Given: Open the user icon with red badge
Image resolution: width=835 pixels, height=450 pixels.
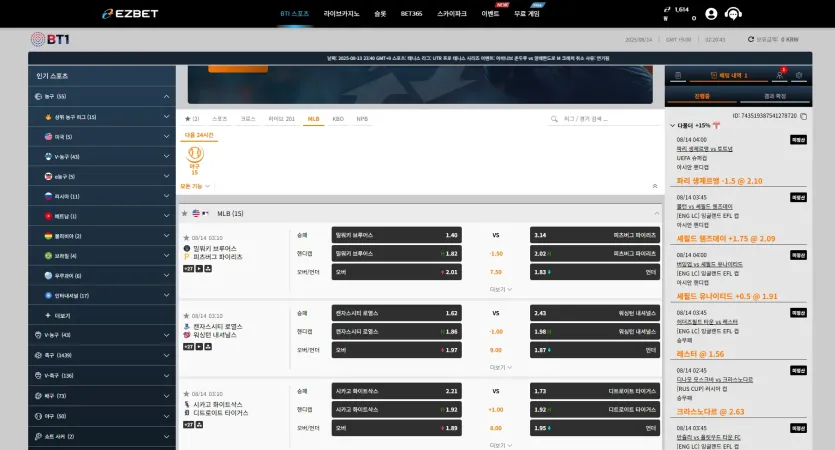Looking at the screenshot, I should pos(780,75).
